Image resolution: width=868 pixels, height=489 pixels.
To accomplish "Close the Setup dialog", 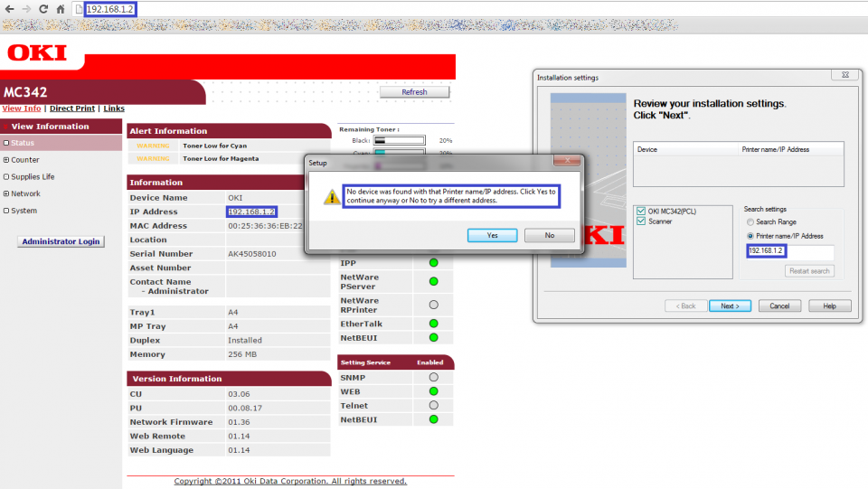I will point(567,160).
